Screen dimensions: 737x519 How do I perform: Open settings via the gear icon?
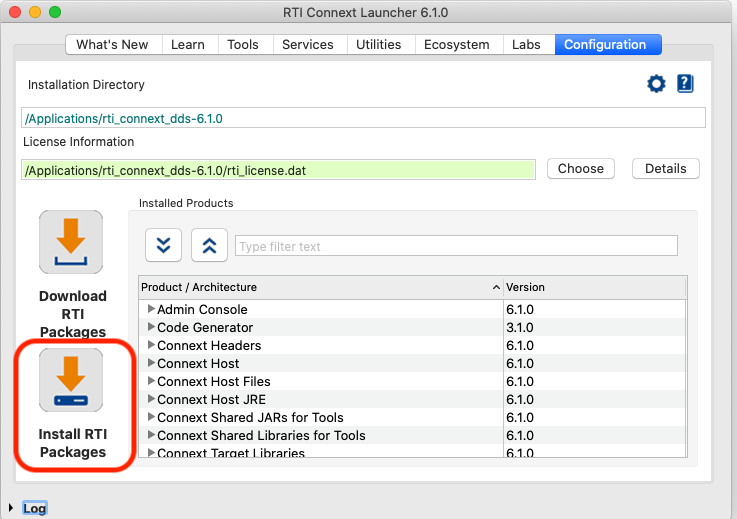coord(656,84)
